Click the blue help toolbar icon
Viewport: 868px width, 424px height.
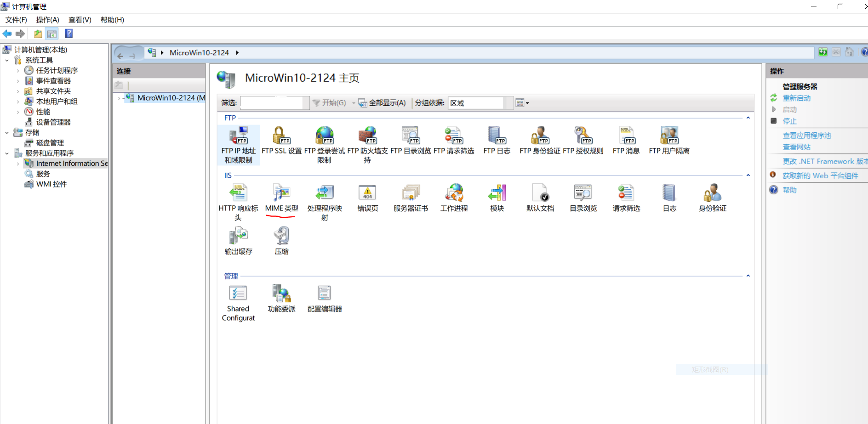click(69, 34)
